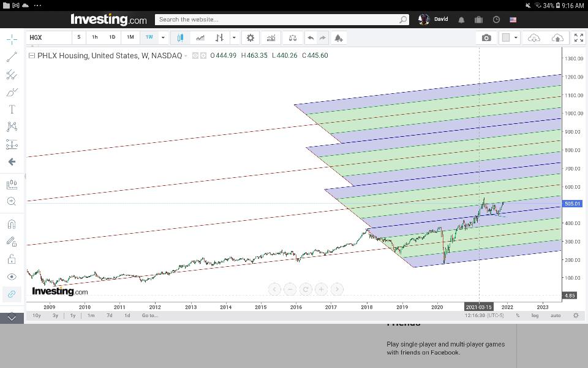Select candlestick chart style
The height and width of the screenshot is (368, 588).
click(x=180, y=37)
